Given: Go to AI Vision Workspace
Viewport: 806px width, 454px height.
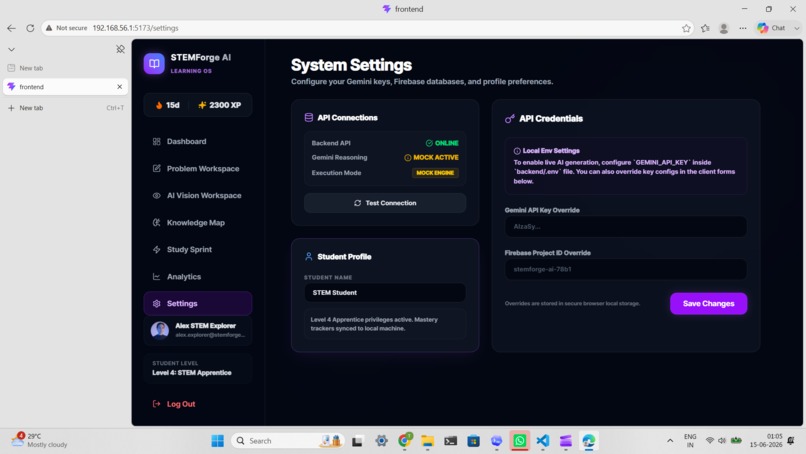Looking at the screenshot, I should click(x=198, y=195).
